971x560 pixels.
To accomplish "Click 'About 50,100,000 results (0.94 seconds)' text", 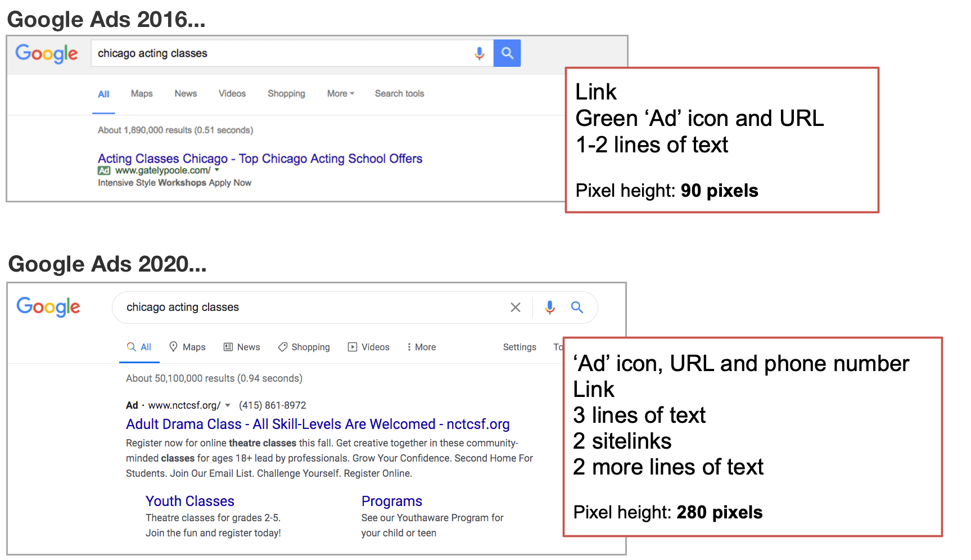I will tap(214, 378).
